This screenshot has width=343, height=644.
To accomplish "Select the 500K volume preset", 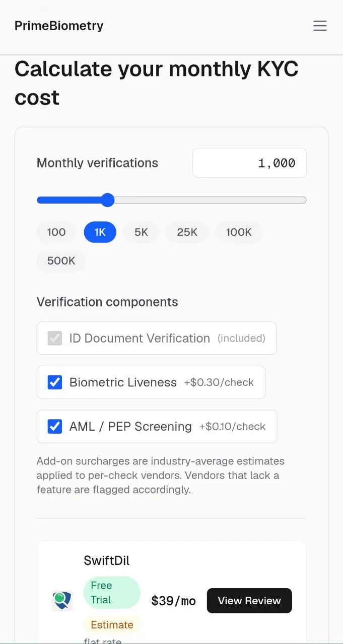I will 61,261.
